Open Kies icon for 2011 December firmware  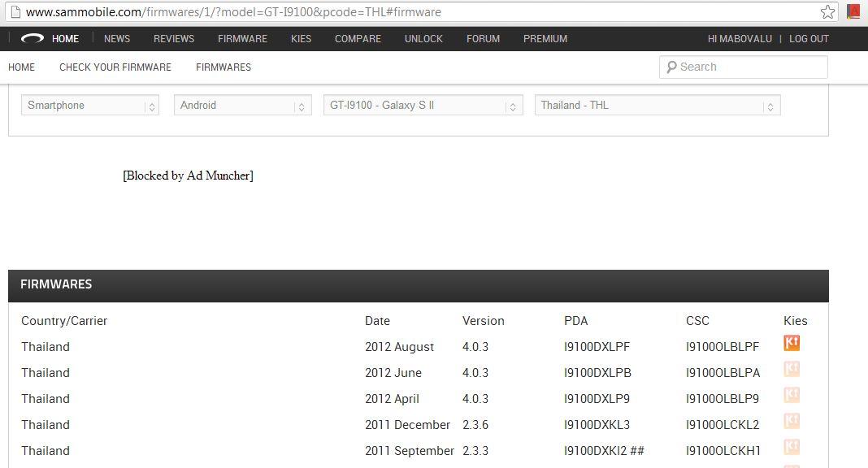[792, 421]
